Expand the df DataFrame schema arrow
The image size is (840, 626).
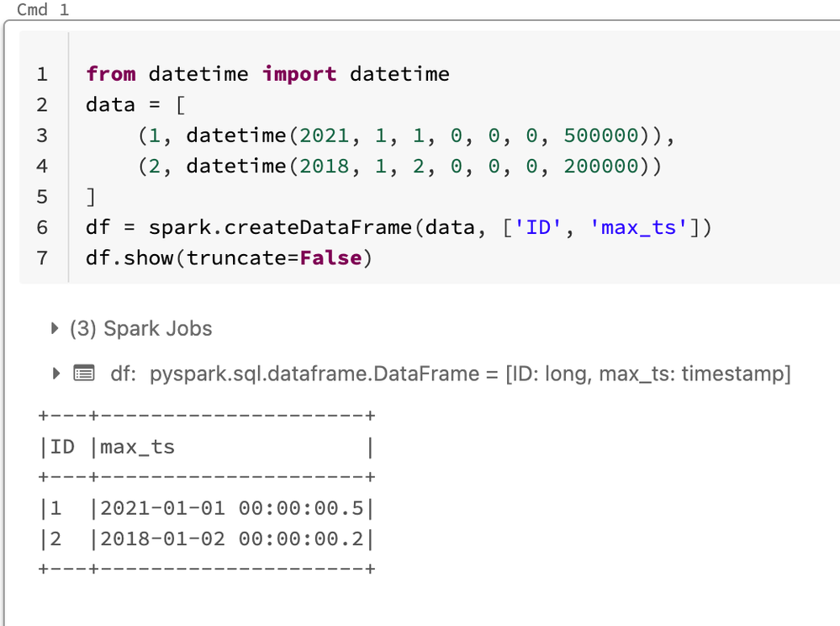(56, 373)
